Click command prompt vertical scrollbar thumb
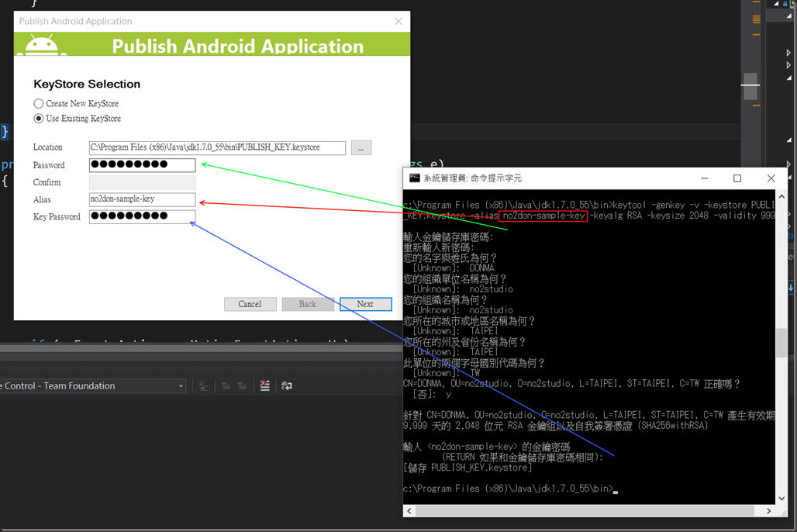This screenshot has height=532, width=797. [x=781, y=344]
